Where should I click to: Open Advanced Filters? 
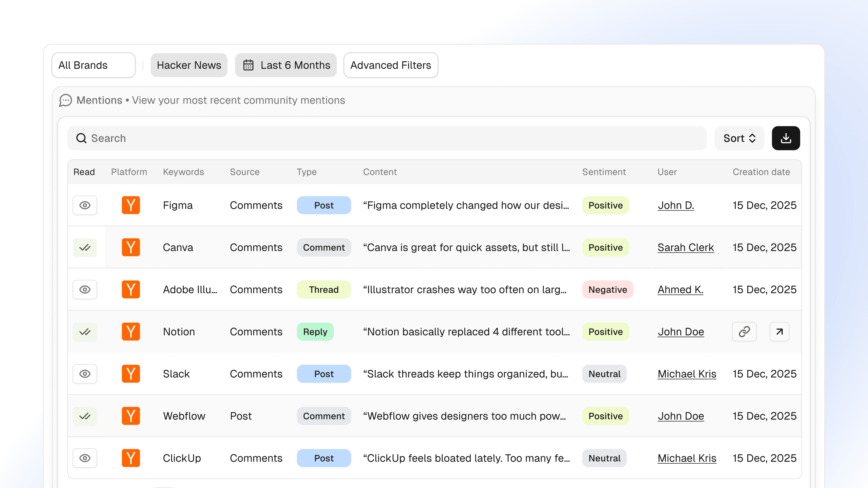pos(391,65)
